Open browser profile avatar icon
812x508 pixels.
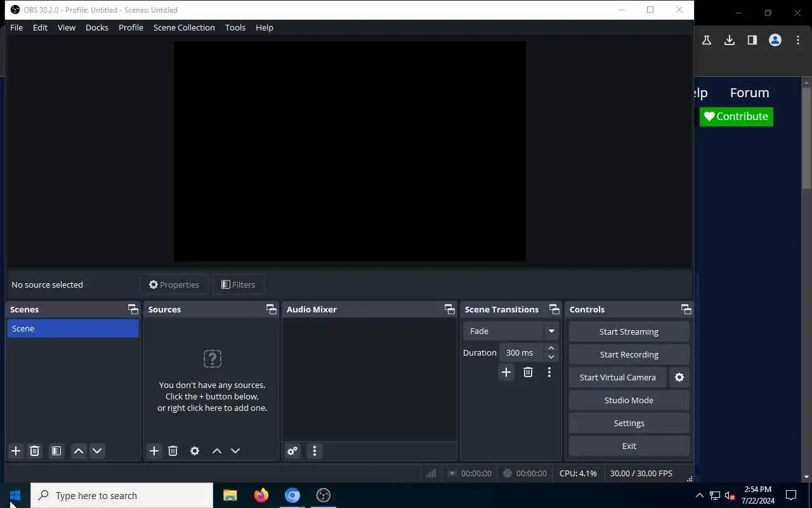(x=775, y=40)
